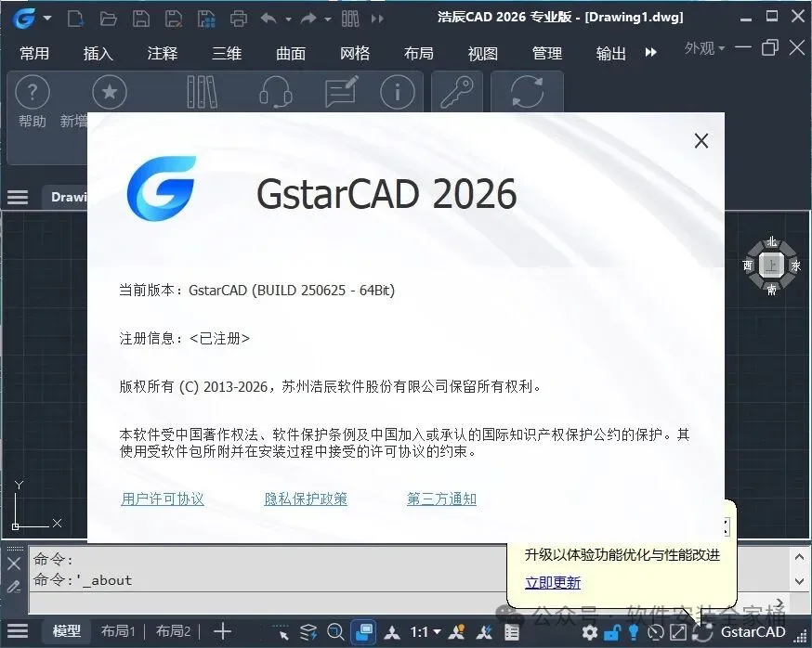Click the check for updates refresh icon
Screen dimensions: 812x648
[527, 92]
